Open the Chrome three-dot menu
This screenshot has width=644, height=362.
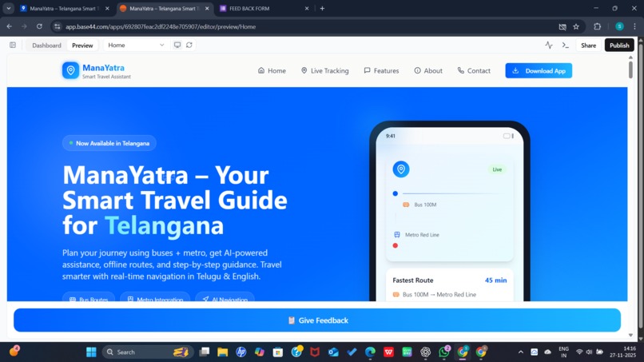click(634, 26)
